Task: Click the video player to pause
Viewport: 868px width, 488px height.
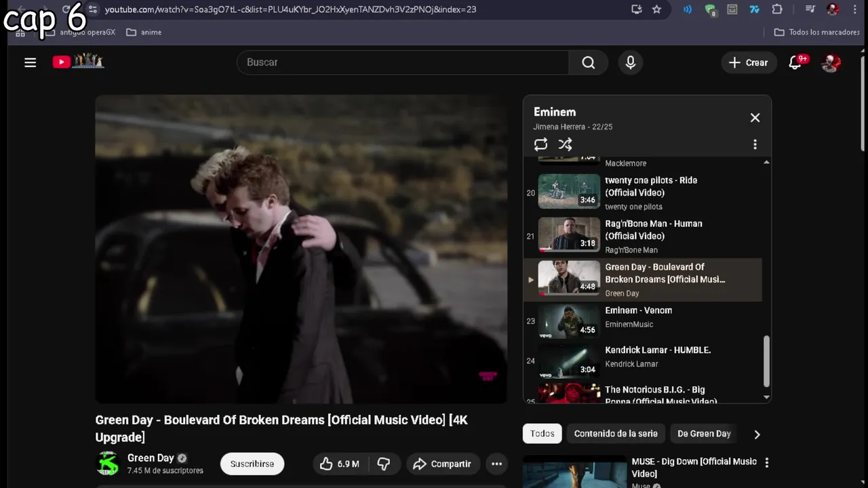Action: coord(301,249)
